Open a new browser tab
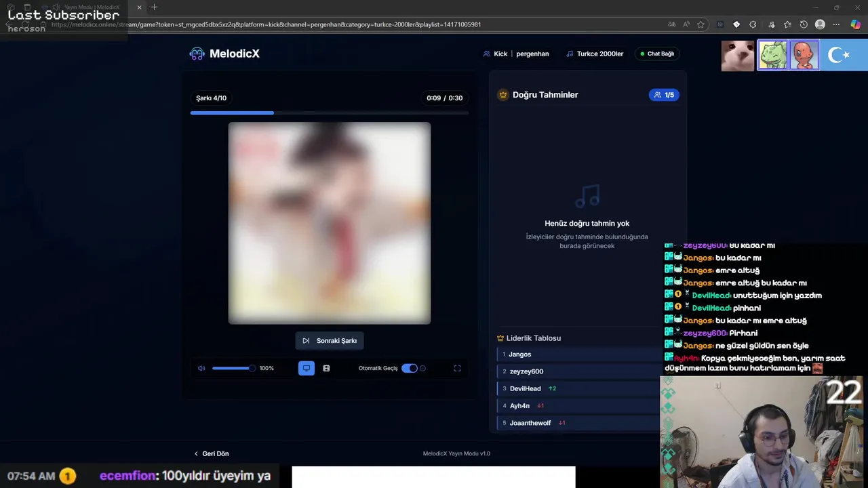 (154, 7)
